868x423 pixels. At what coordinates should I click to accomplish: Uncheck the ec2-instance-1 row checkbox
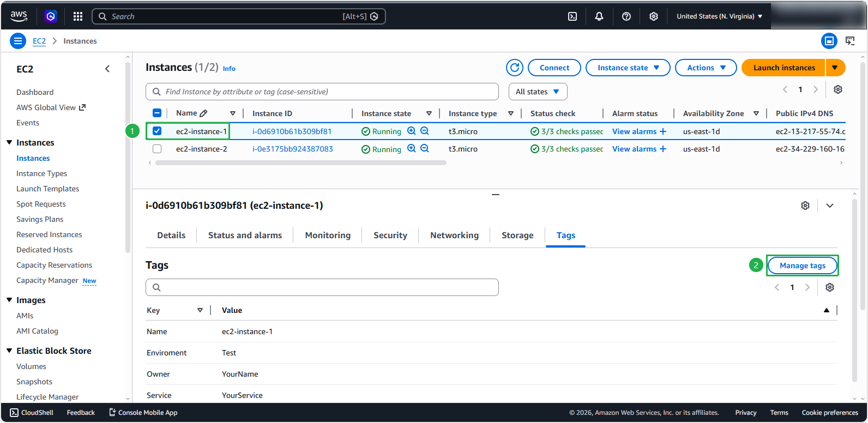[x=157, y=131]
